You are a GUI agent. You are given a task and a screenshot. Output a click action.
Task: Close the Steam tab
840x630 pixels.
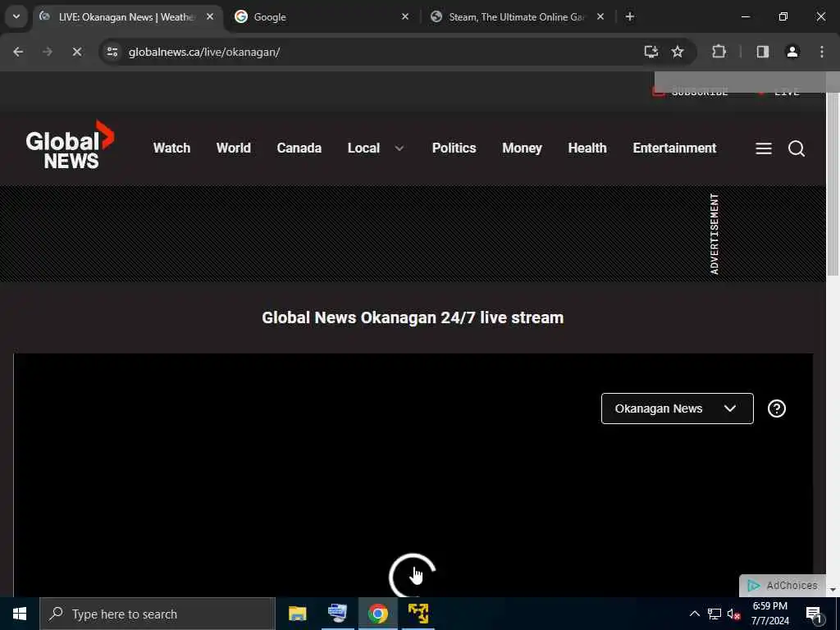600,16
